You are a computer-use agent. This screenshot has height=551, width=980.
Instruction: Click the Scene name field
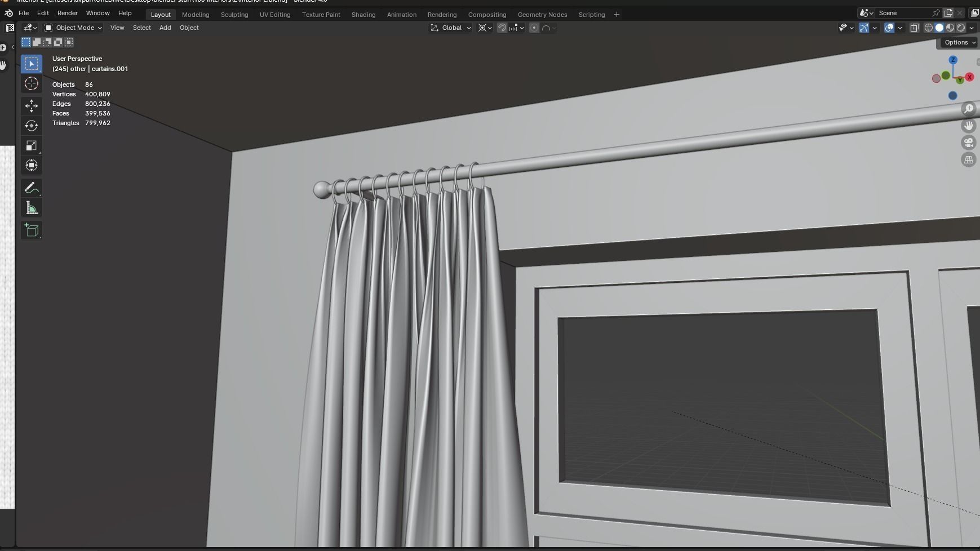pyautogui.click(x=903, y=13)
